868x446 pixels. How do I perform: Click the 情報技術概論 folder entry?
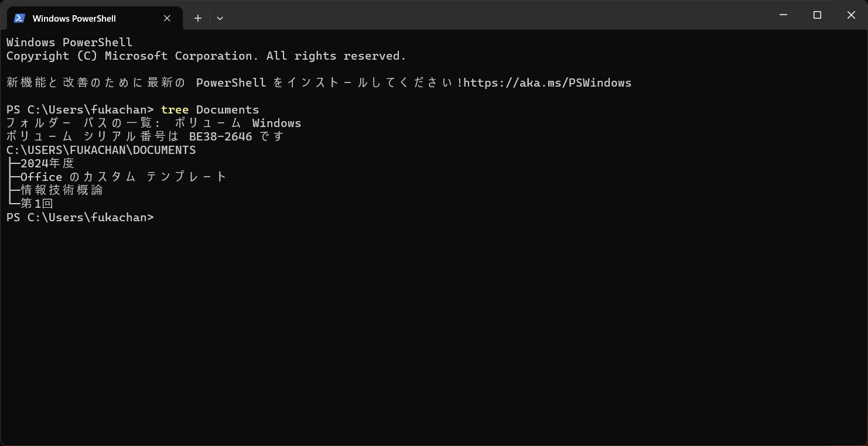coord(61,190)
